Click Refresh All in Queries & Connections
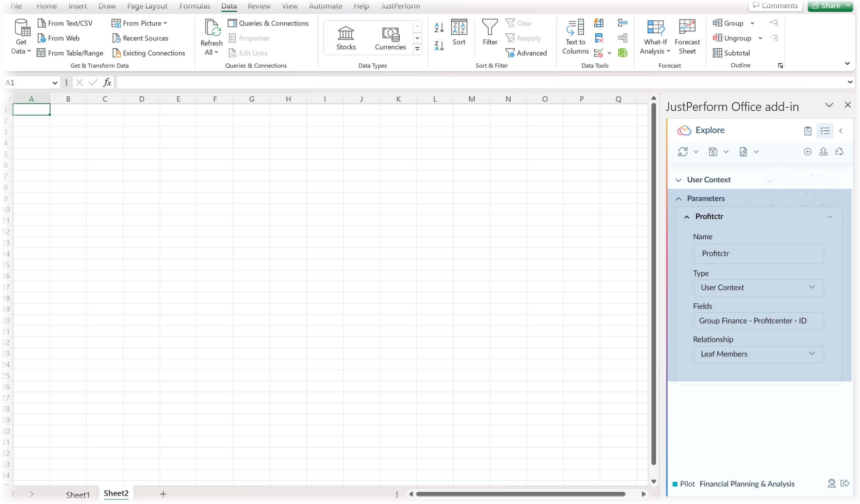 pos(211,36)
